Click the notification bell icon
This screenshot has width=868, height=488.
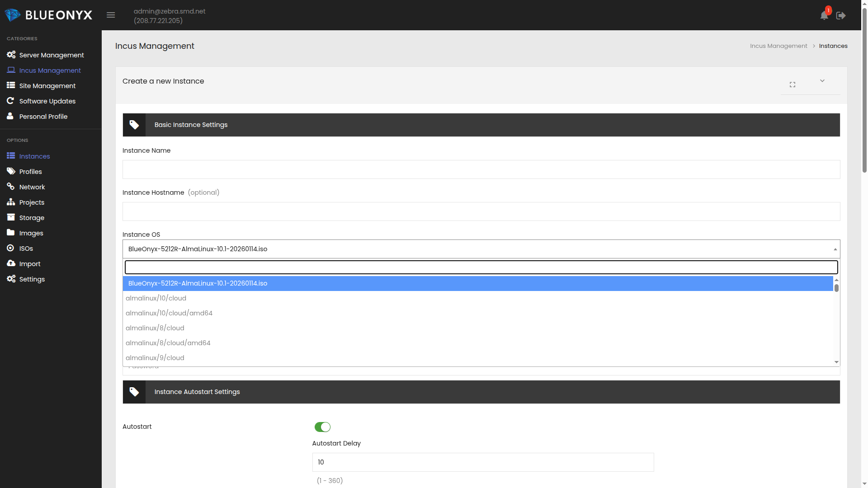824,16
